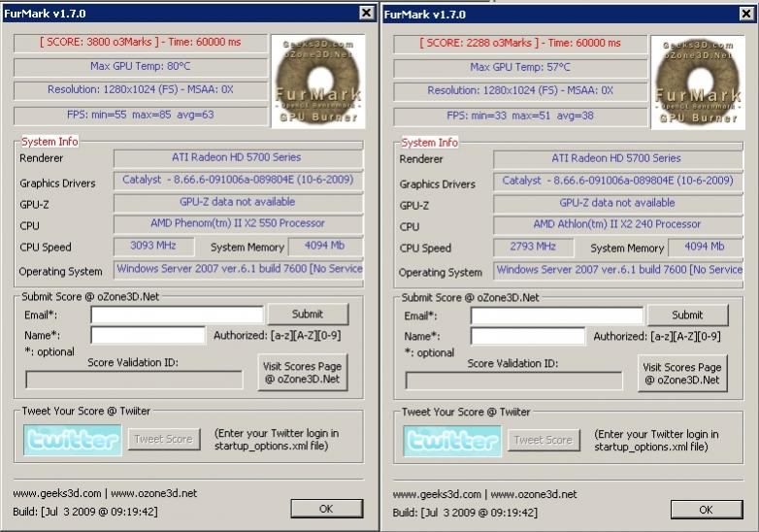
Task: Click Submit button in left FurMark window
Action: 308,315
